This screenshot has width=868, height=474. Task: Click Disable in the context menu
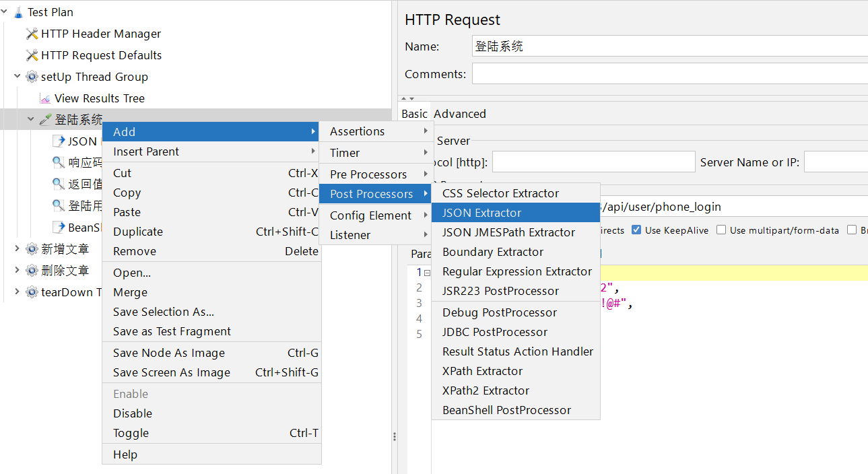(x=133, y=413)
